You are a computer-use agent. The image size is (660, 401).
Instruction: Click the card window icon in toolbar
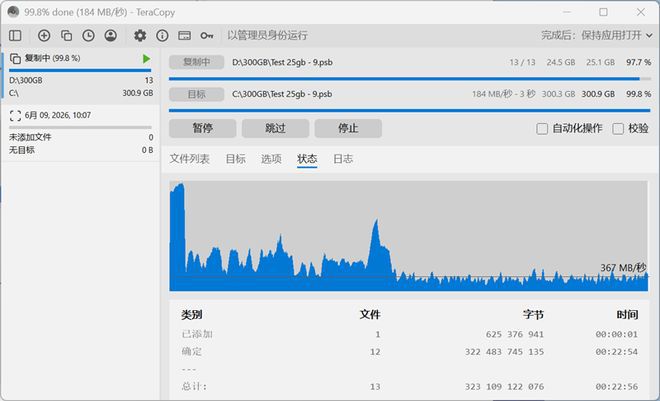pyautogui.click(x=184, y=35)
